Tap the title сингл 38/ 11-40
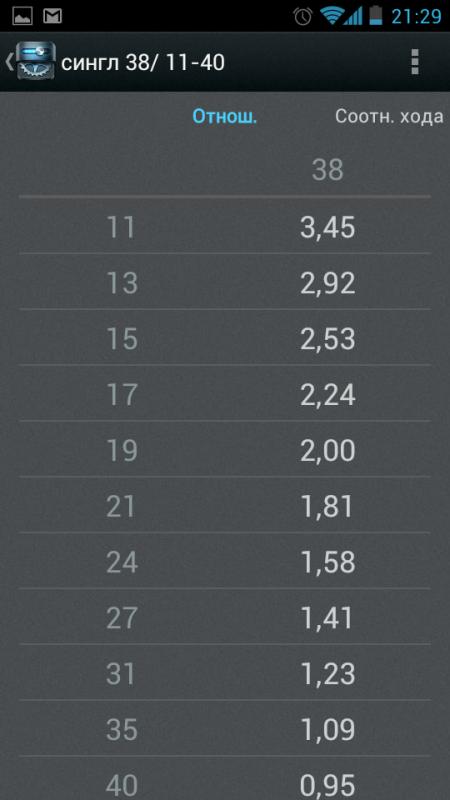The height and width of the screenshot is (800, 450). [x=143, y=63]
